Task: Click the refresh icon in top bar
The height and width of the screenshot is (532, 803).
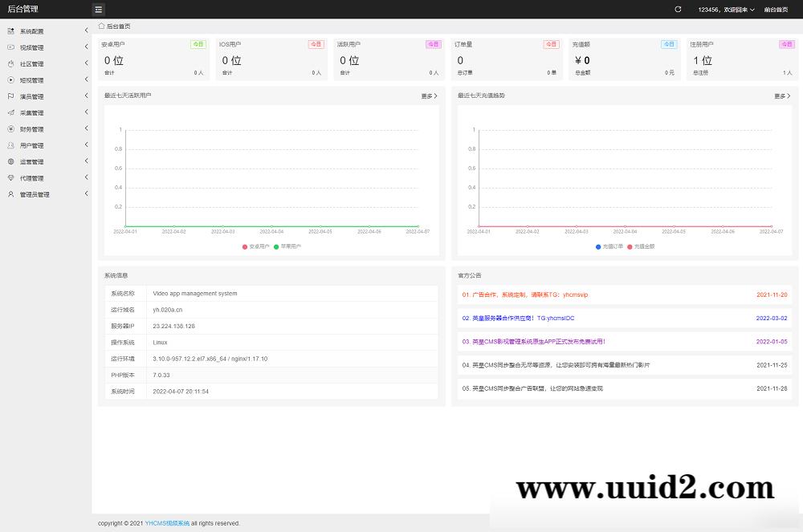Action: click(678, 10)
